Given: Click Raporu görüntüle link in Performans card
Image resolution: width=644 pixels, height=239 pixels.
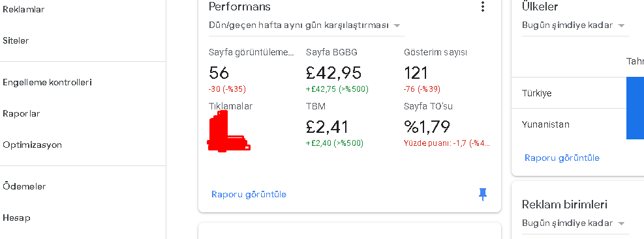Looking at the screenshot, I should 249,194.
